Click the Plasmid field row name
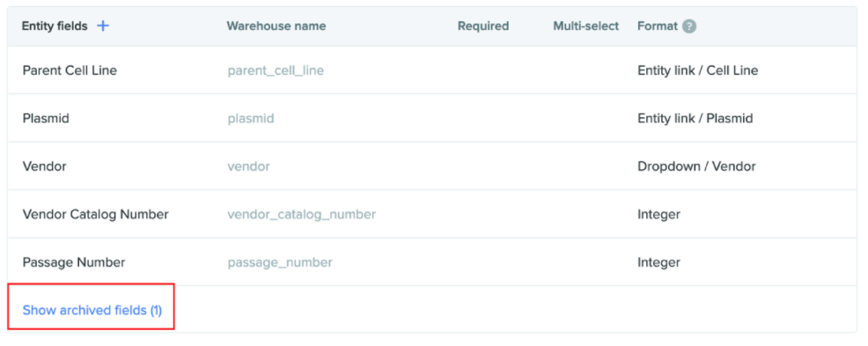Viewport: 868px width, 346px height. click(x=46, y=119)
